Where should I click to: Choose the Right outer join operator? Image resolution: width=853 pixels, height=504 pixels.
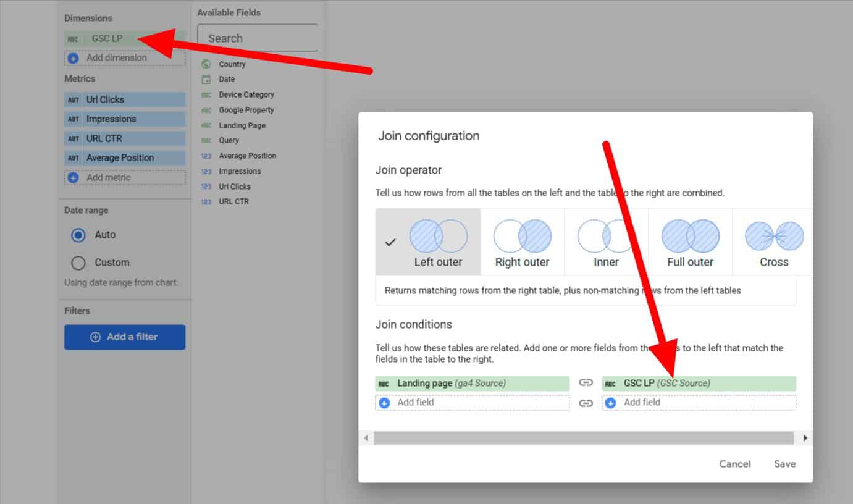click(523, 235)
